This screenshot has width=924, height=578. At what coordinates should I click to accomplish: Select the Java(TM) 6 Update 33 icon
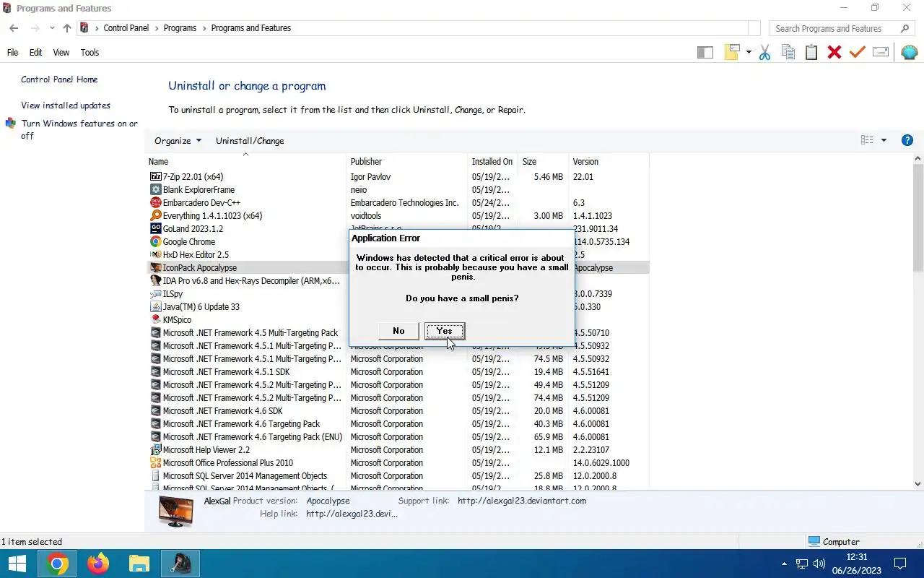tap(155, 306)
